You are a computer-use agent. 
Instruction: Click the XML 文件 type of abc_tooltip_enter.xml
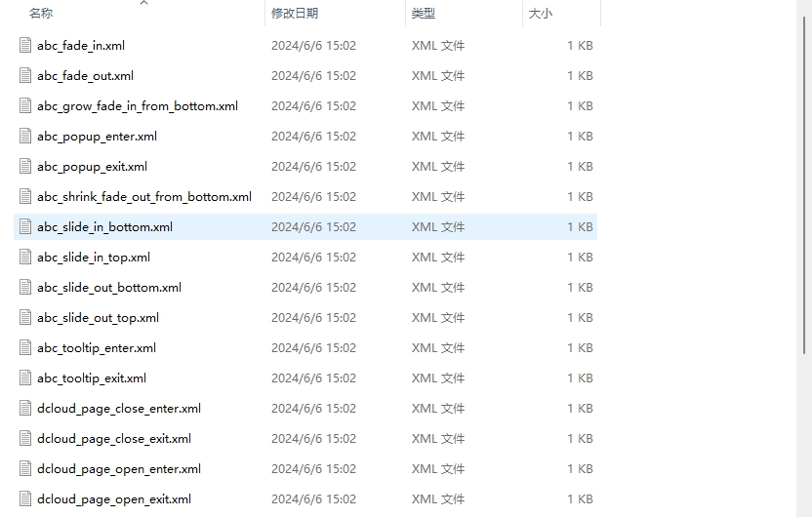point(438,348)
